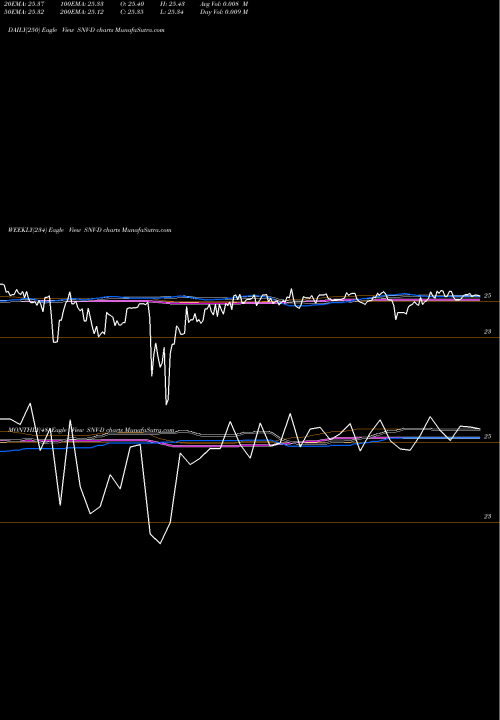This screenshot has width=500, height=720.
Task: Click the 20EMA value readout
Action: (24, 4)
